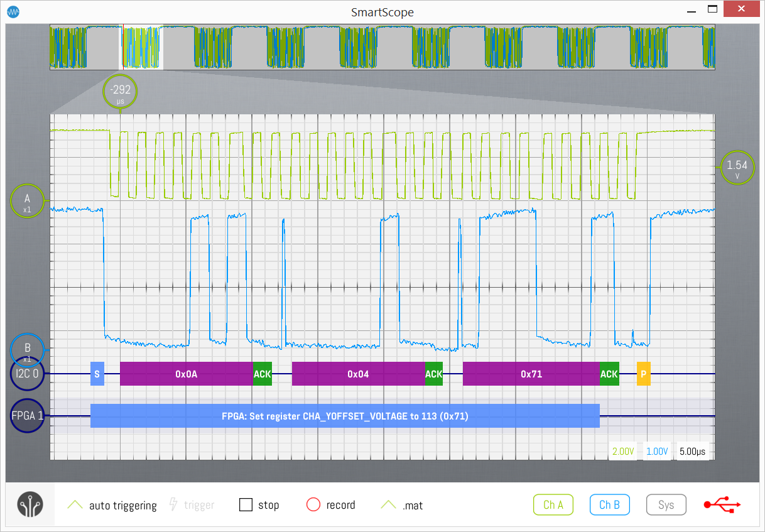Click the USB connection status icon
This screenshot has width=765, height=532.
(722, 504)
